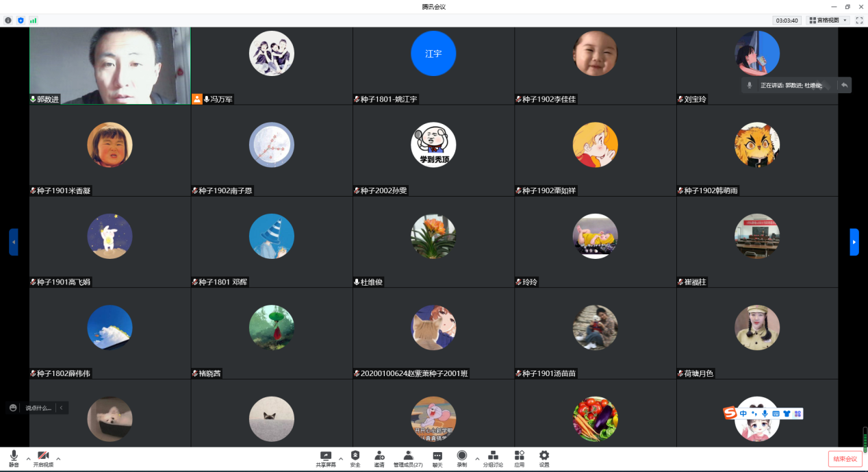This screenshot has width=868, height=472.
Task: Expand video options arrow beside 开启视频
Action: (x=58, y=458)
